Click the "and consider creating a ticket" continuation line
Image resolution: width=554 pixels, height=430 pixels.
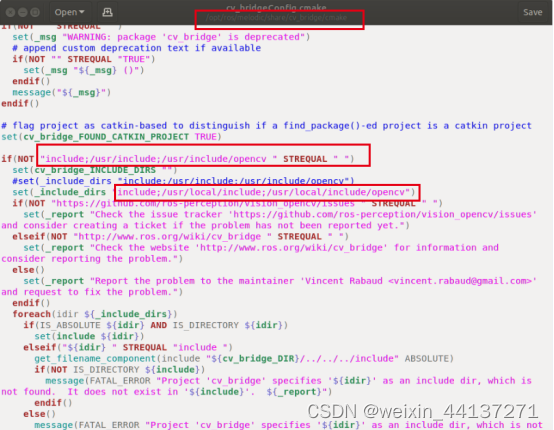[x=205, y=225]
